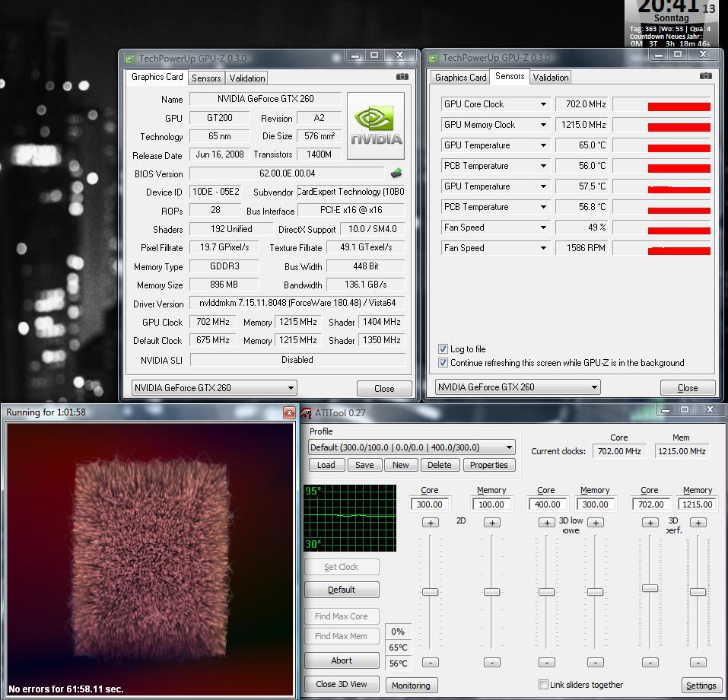The image size is (728, 700).
Task: Enable Link sliders together checkbox
Action: click(x=543, y=684)
